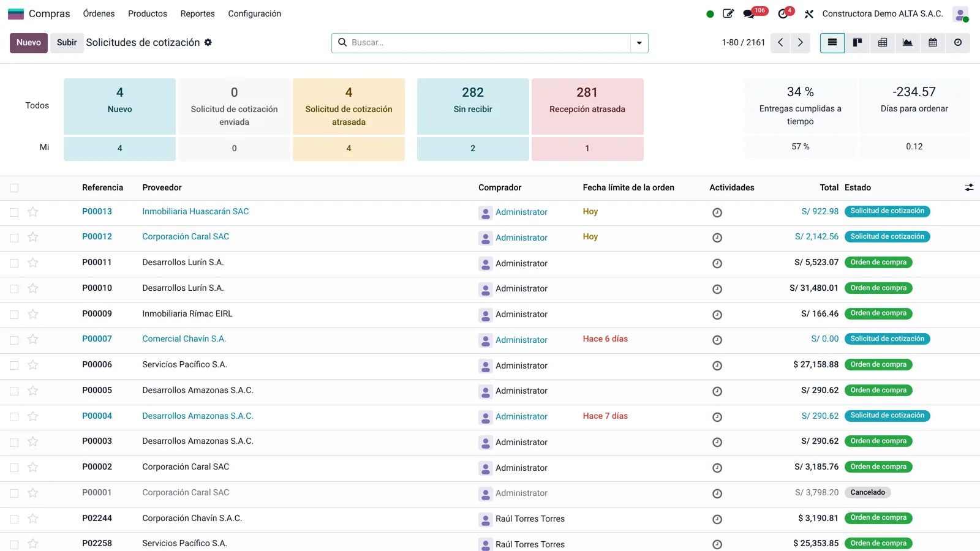Open the Reportes menu
The width and height of the screenshot is (980, 551).
[197, 13]
